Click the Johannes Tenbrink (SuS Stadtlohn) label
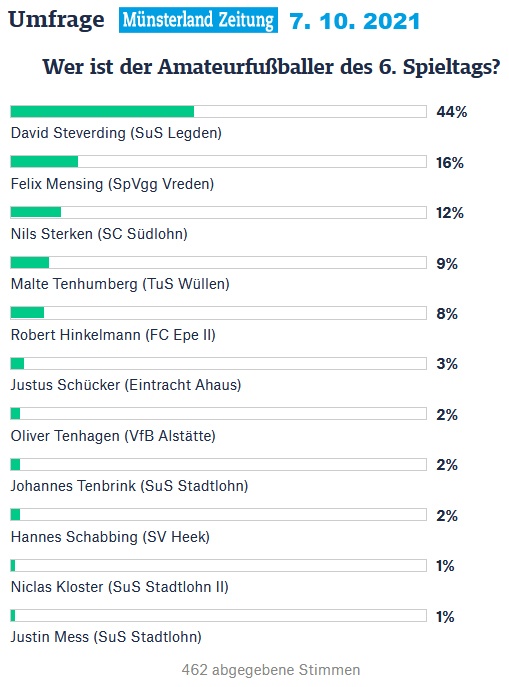Screen dimensions: 509x687 (130, 486)
